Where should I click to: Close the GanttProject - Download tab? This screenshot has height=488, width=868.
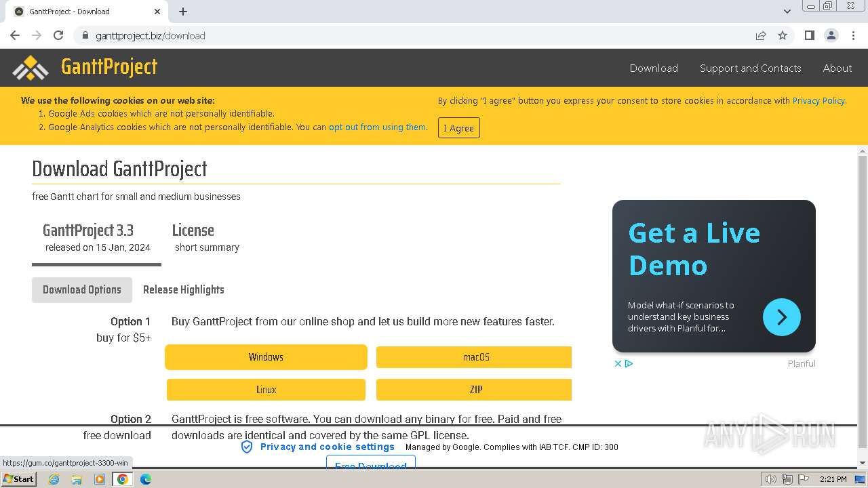pyautogui.click(x=157, y=12)
